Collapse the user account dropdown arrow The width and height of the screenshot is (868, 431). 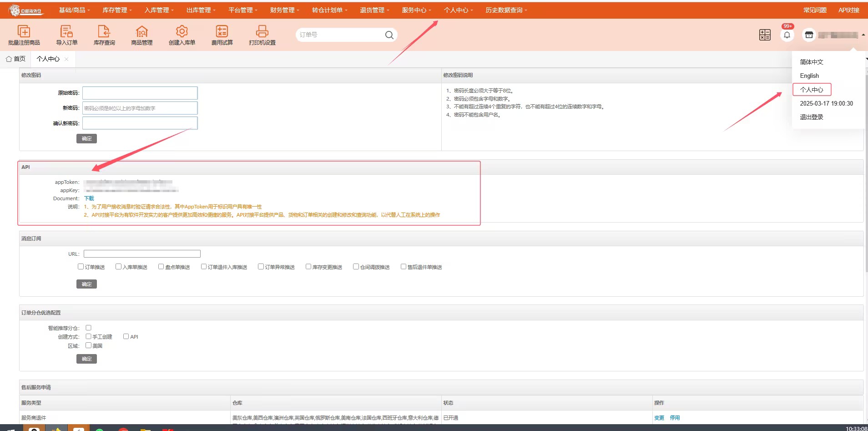(863, 35)
